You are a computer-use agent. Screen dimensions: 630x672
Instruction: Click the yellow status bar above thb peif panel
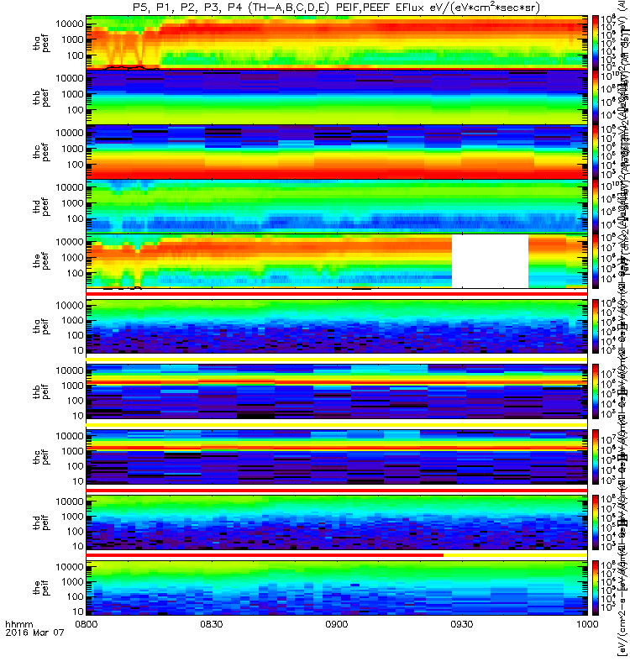pyautogui.click(x=337, y=360)
